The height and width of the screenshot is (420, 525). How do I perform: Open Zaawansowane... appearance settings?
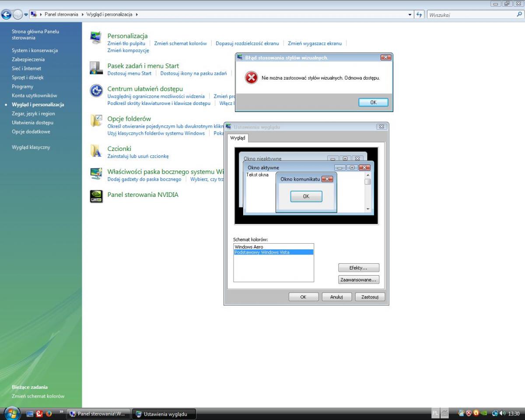pyautogui.click(x=358, y=280)
